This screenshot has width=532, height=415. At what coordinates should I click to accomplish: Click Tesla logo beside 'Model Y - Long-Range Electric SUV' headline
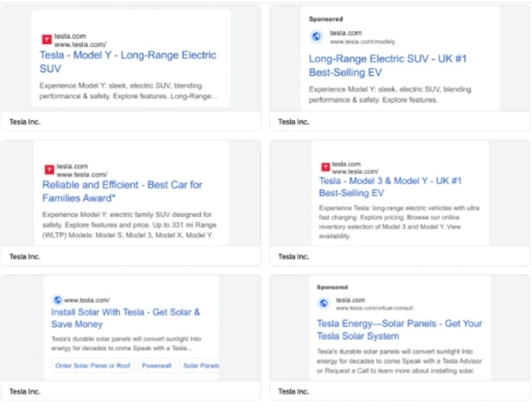tap(47, 39)
